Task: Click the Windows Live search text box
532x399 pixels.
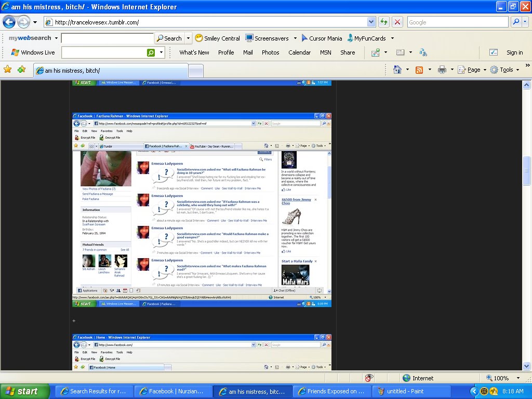Action: click(x=104, y=52)
